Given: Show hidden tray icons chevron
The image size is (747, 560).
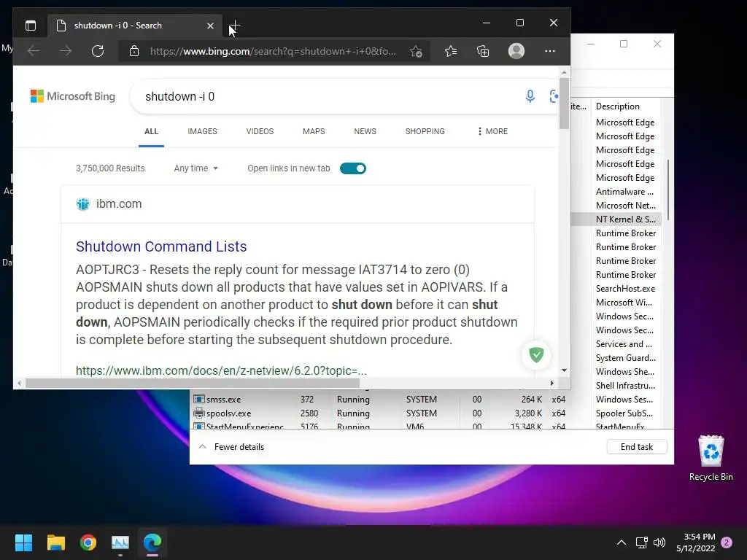Looking at the screenshot, I should (x=622, y=542).
